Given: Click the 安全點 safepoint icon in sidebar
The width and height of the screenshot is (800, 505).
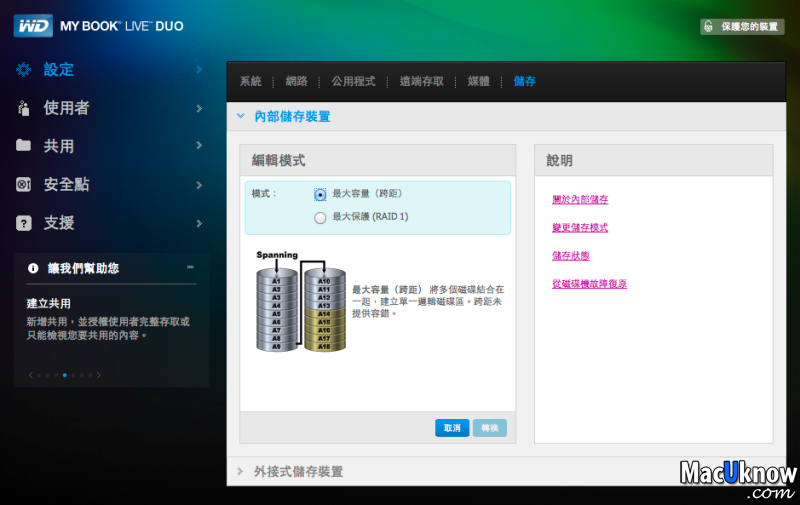Looking at the screenshot, I should pos(23,184).
